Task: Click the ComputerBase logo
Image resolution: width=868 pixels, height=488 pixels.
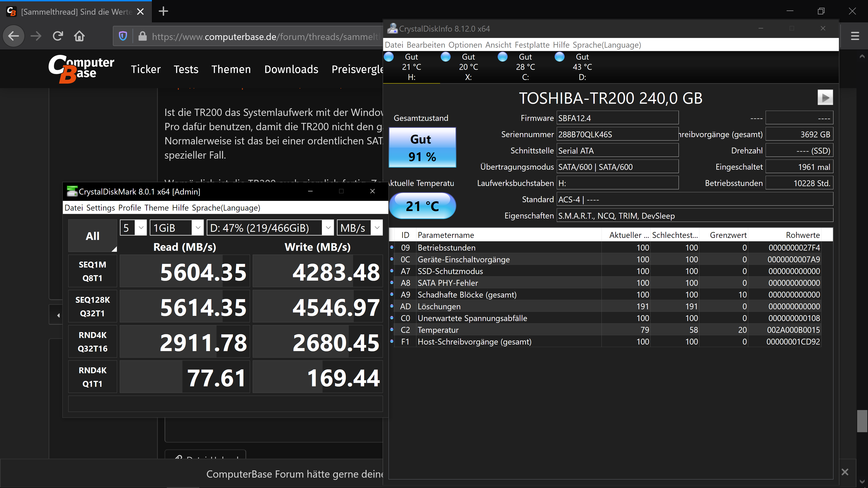Action: [81, 69]
